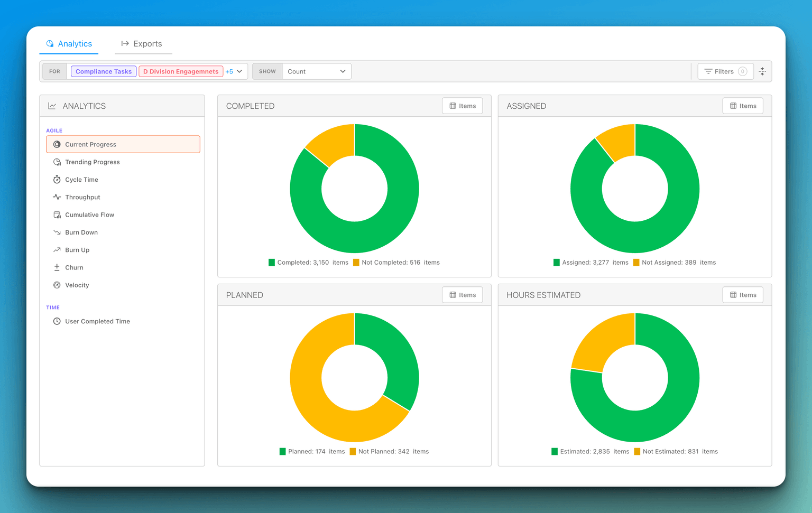Viewport: 812px width, 513px height.
Task: Click the Assigned legend green color swatch
Action: point(556,263)
